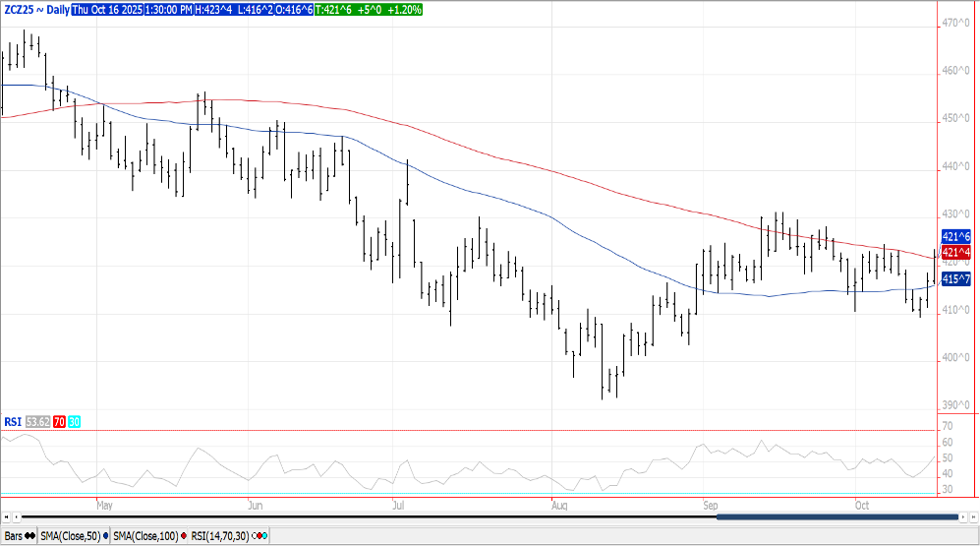The width and height of the screenshot is (980, 546).
Task: Click the scroll-to-end arrow on the timeline
Action: pos(972,516)
